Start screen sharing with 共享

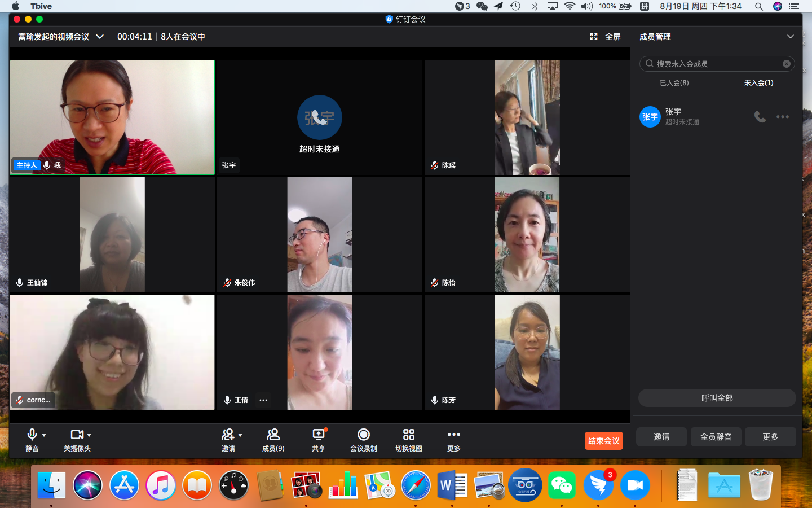tap(319, 440)
